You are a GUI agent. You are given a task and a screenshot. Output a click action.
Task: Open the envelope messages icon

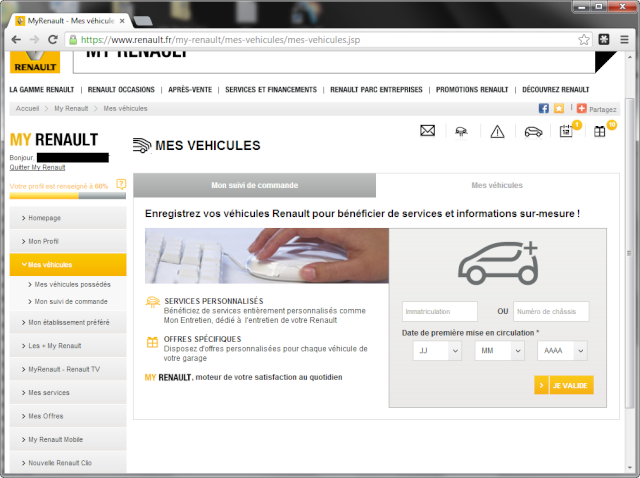pos(427,131)
